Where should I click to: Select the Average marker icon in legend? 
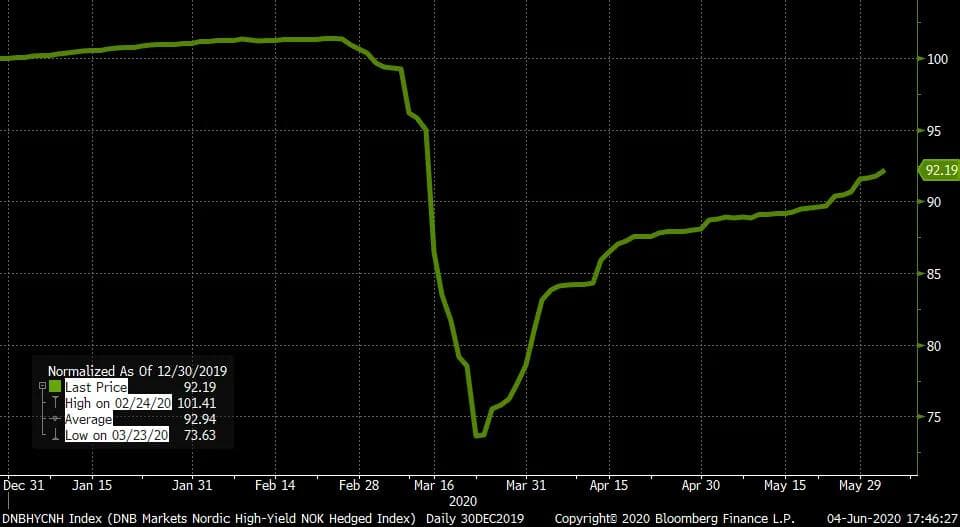click(x=56, y=419)
